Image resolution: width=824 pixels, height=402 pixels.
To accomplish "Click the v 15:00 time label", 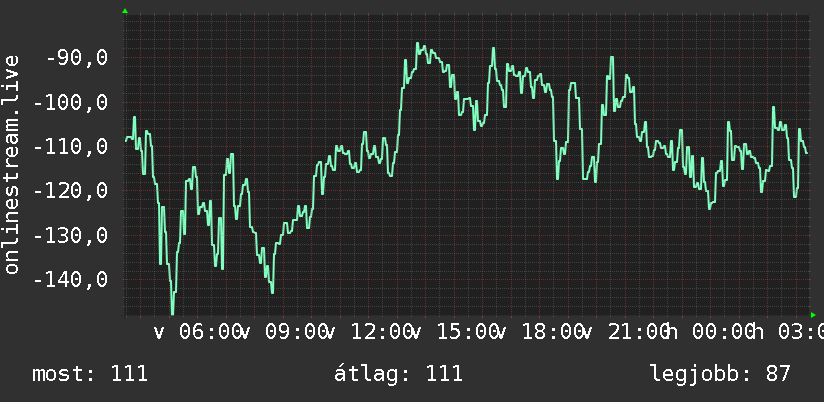I will (457, 332).
